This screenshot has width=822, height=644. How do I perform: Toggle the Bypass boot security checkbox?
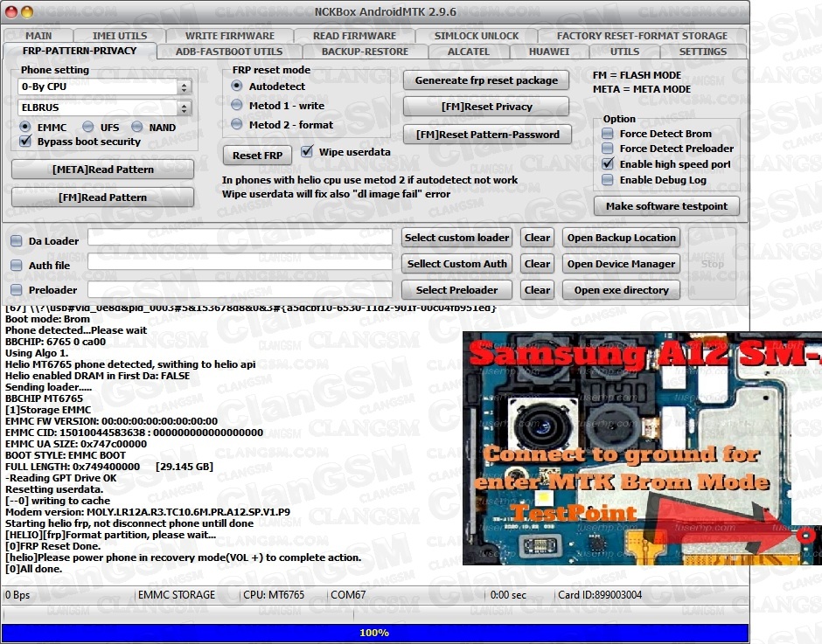click(x=25, y=142)
